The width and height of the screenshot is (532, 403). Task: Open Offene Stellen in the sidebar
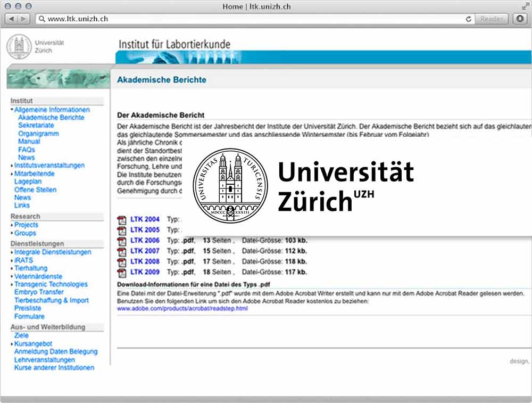pos(35,190)
